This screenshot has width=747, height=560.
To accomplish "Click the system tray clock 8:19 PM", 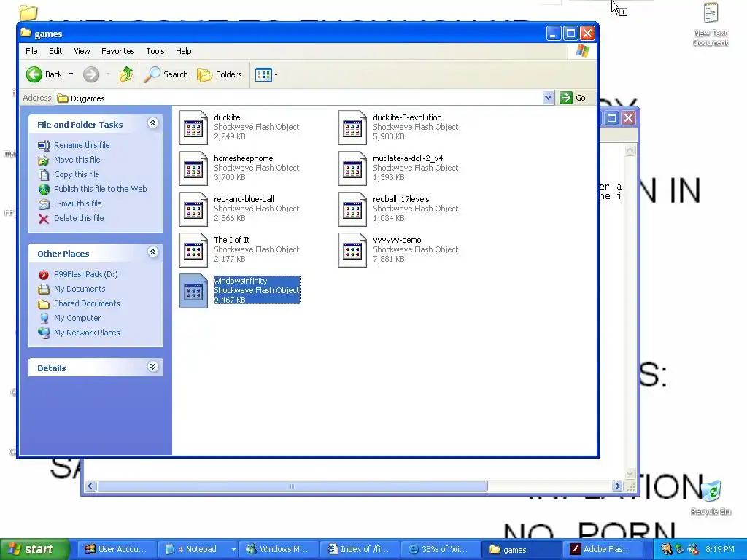I will point(720,549).
